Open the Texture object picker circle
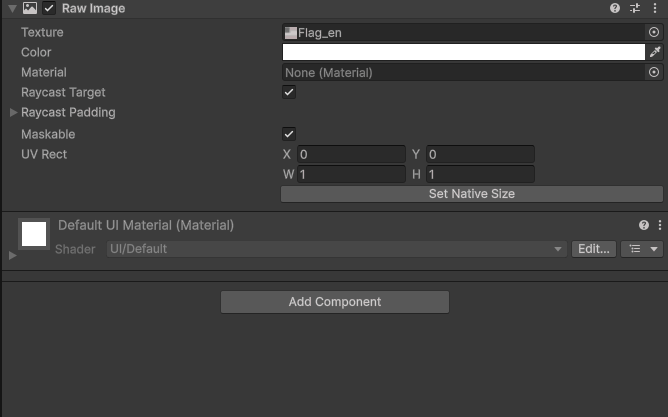The height and width of the screenshot is (417, 668). point(654,32)
